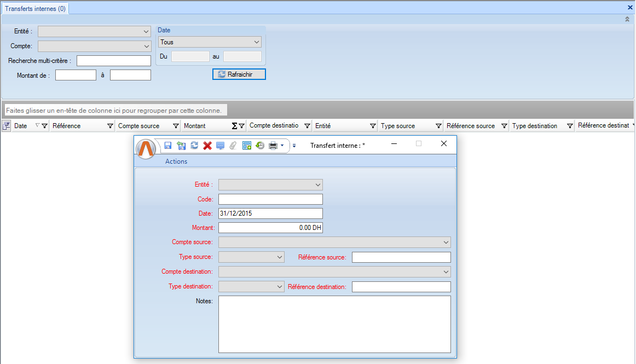Open the application logo menu button
636x364 pixels.
(146, 149)
